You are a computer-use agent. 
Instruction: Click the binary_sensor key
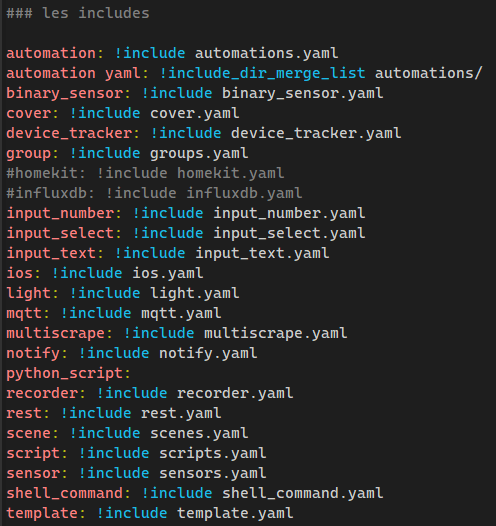point(65,94)
